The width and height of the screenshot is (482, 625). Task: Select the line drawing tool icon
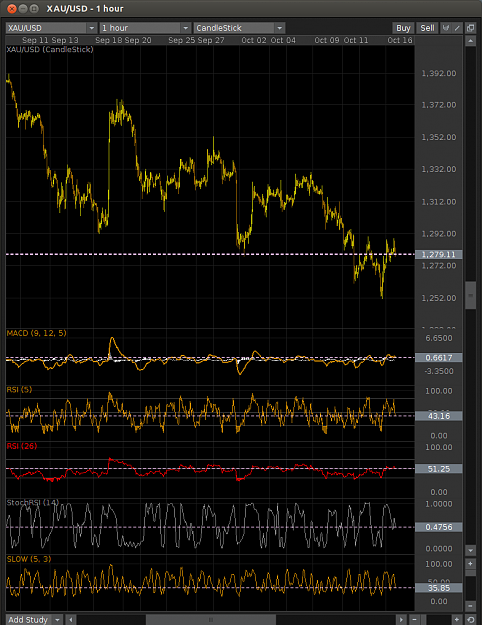click(x=457, y=28)
